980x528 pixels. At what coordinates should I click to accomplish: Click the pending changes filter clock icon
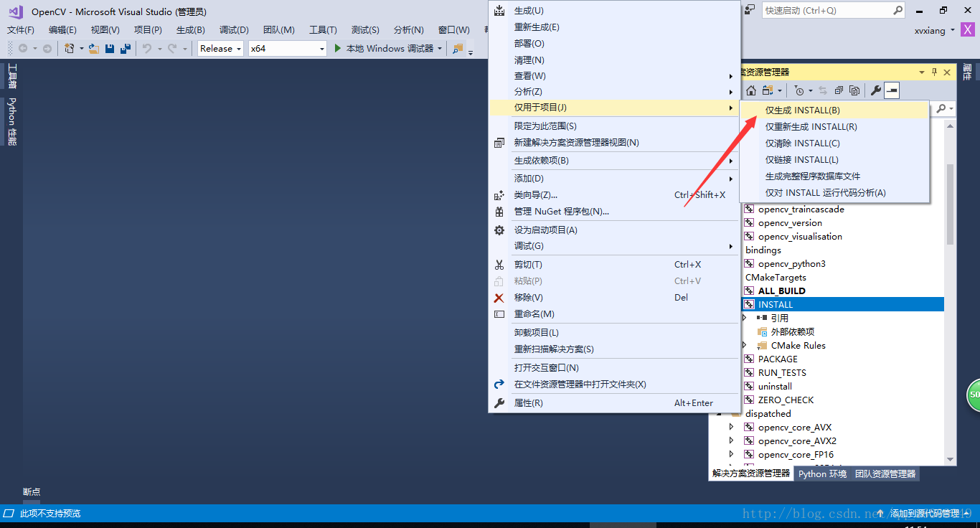coord(799,90)
